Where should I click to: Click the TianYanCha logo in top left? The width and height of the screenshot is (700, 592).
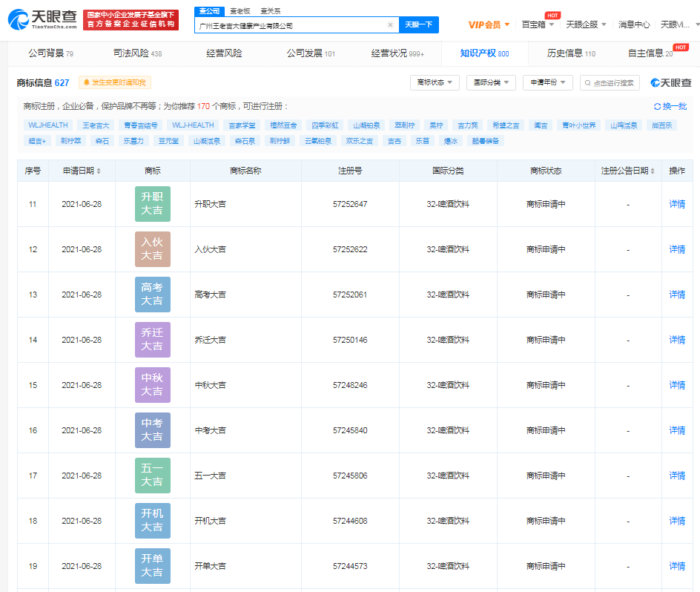44,19
